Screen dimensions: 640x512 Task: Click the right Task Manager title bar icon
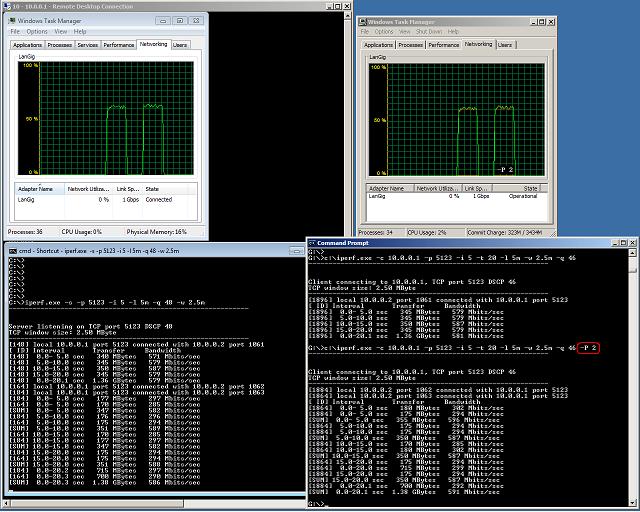click(x=363, y=22)
